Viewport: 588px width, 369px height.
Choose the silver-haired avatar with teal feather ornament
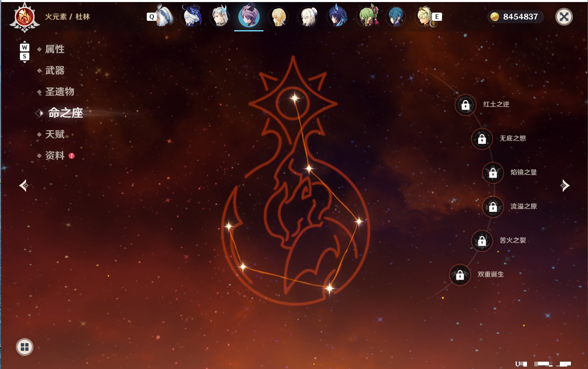pyautogui.click(x=220, y=17)
